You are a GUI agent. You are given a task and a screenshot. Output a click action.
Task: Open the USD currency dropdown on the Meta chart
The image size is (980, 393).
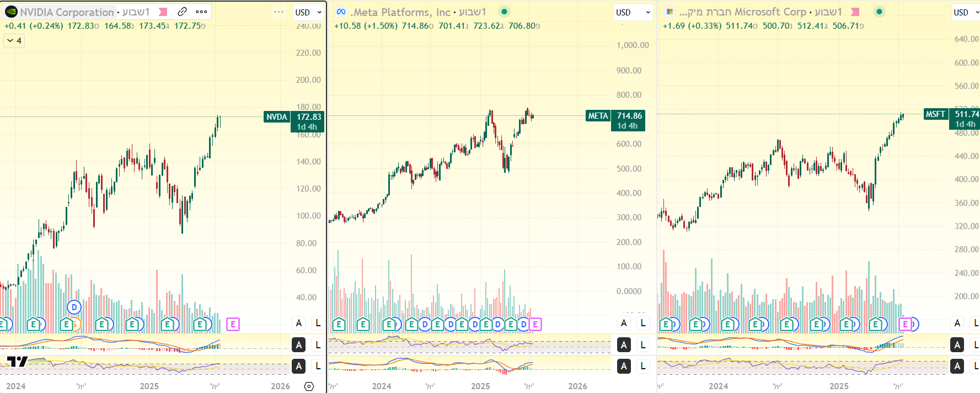coord(633,12)
